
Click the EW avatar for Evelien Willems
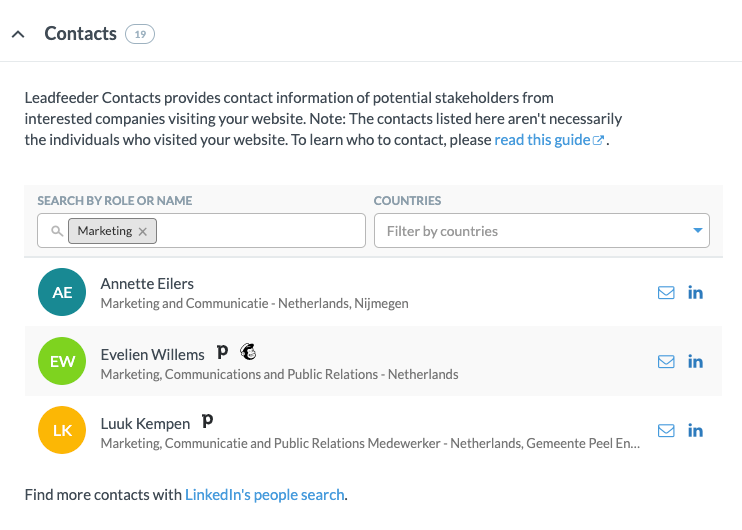coord(62,362)
